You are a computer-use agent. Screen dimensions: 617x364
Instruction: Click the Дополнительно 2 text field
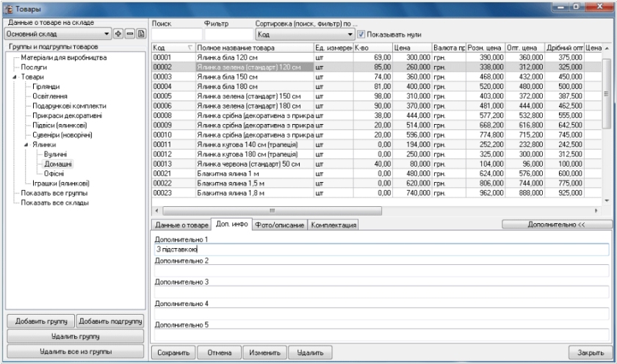point(382,271)
